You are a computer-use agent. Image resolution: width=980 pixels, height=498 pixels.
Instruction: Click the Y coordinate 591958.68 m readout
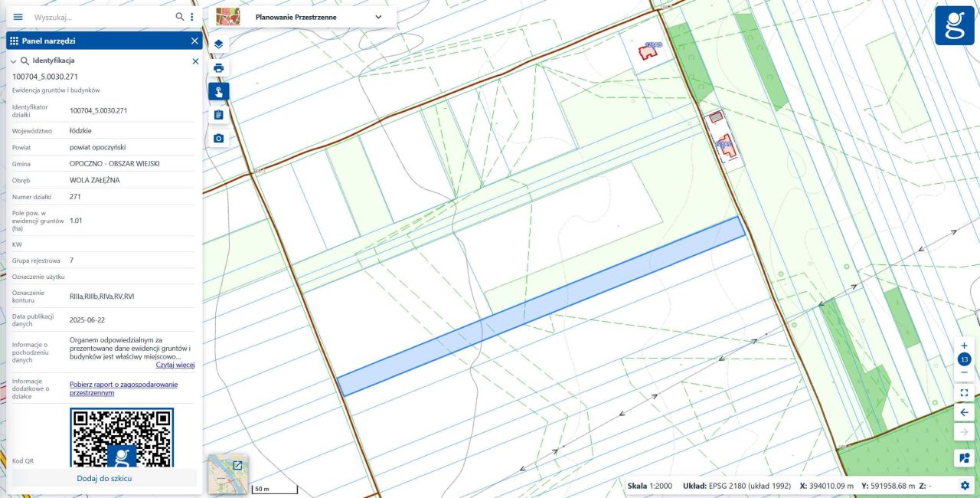point(888,486)
